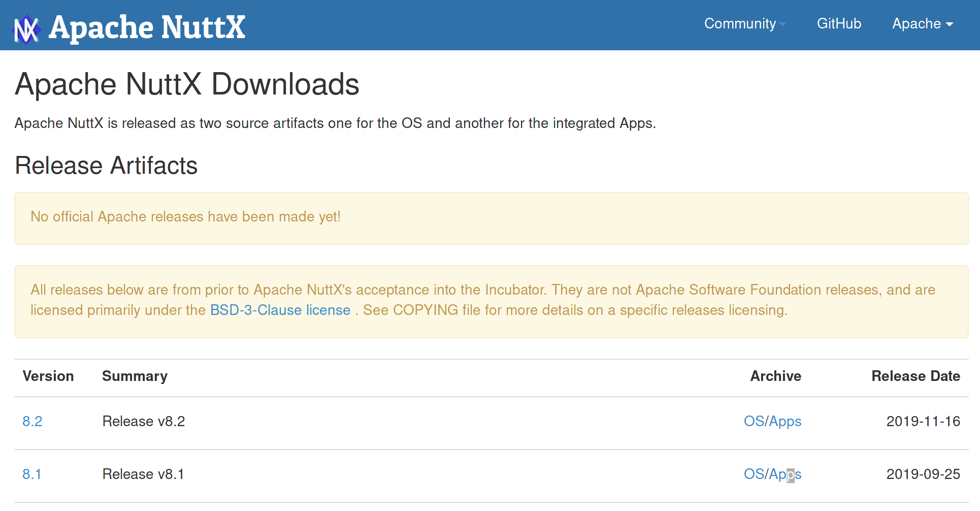Open the version 8.2 release link

(32, 421)
